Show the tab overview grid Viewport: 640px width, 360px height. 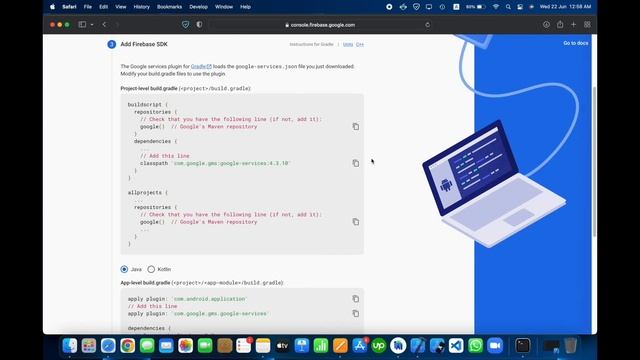coord(587,24)
